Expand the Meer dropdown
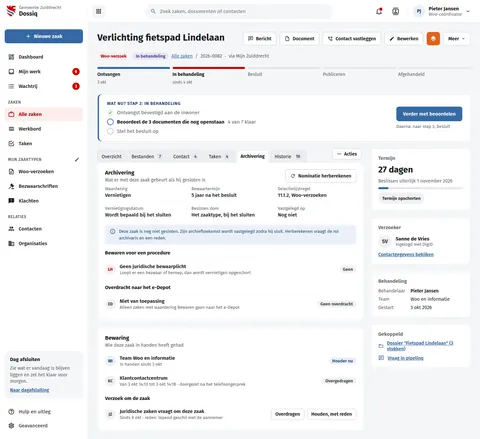This screenshot has height=439, width=480. tap(456, 39)
